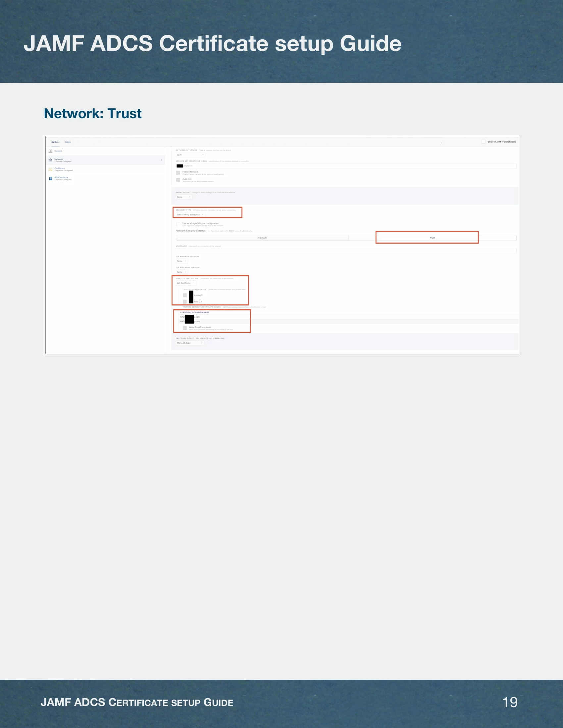
Task: Click the SSID input field
Action: 346,166
